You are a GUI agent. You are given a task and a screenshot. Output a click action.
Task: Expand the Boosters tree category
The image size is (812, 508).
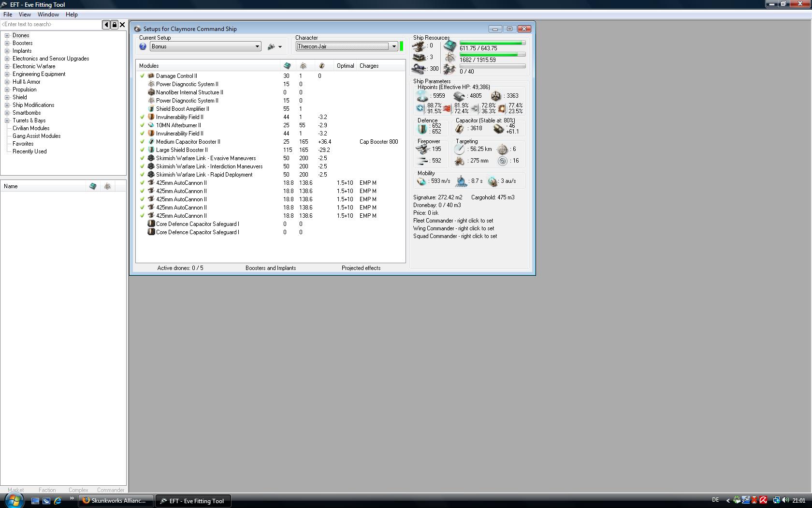tap(7, 43)
